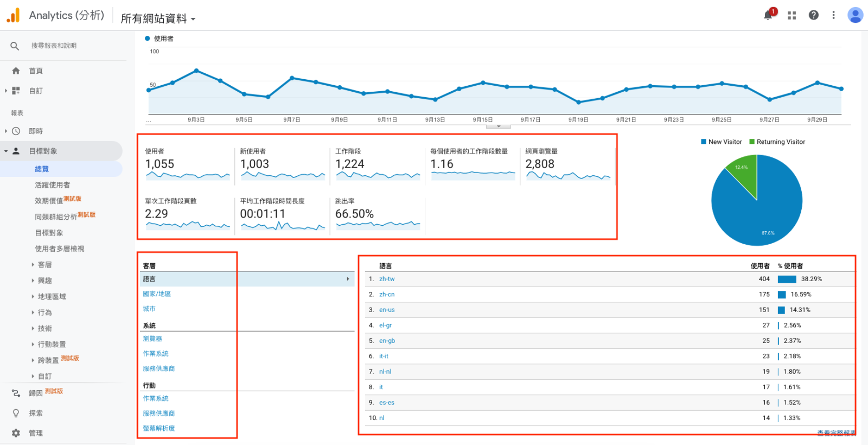The height and width of the screenshot is (445, 868).
Task: Click the 國家/地區 dimension link
Action: click(157, 294)
